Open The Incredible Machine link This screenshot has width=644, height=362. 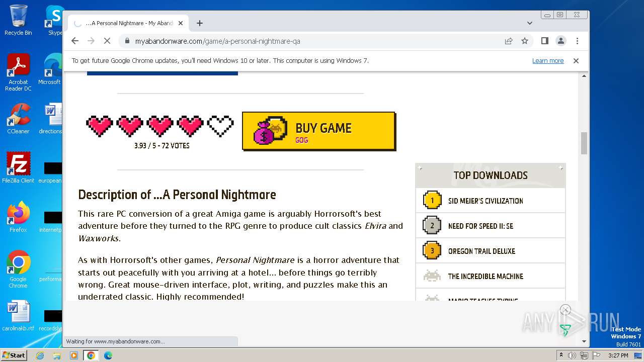pyautogui.click(x=486, y=277)
